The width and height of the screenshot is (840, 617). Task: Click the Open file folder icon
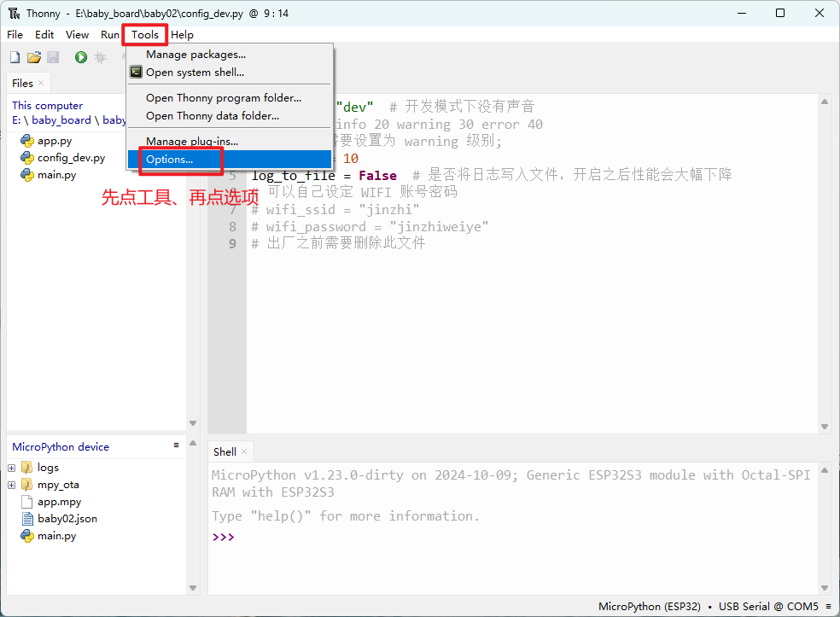pyautogui.click(x=34, y=57)
